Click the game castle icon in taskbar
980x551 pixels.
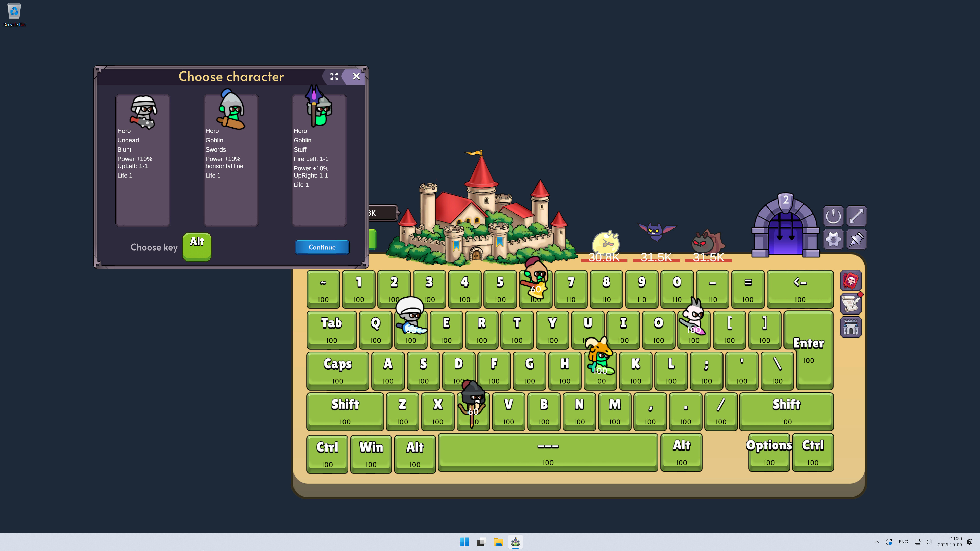(x=516, y=542)
